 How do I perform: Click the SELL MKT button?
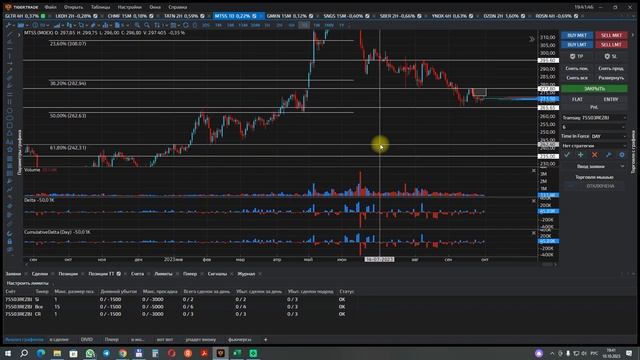[611, 36]
